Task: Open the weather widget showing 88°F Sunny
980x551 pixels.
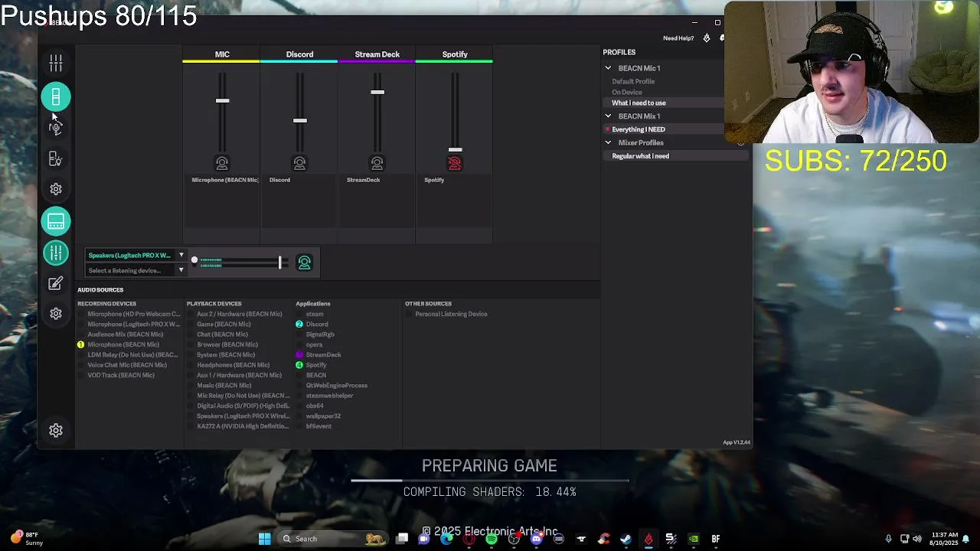Action: coord(28,539)
